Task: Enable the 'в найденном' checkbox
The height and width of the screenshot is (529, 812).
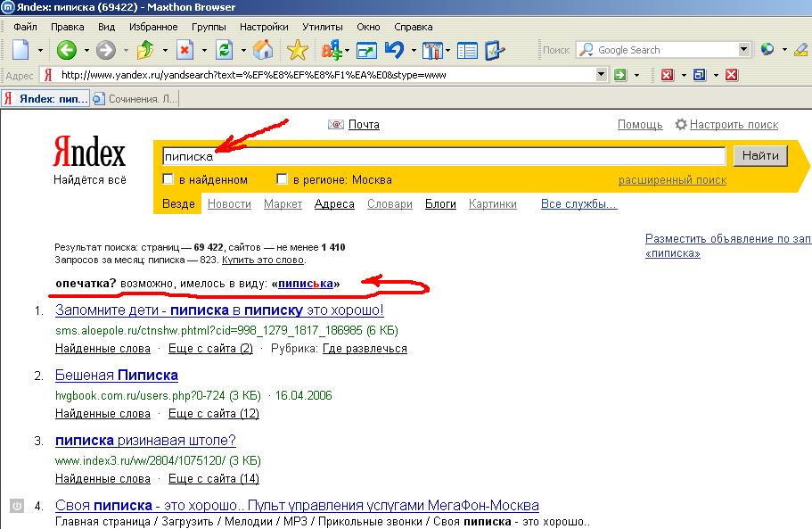Action: [168, 180]
